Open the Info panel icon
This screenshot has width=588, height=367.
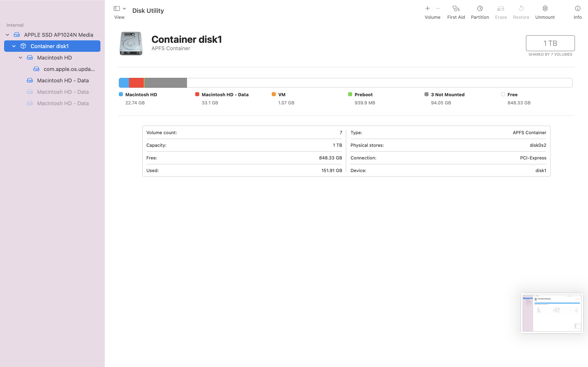577,9
